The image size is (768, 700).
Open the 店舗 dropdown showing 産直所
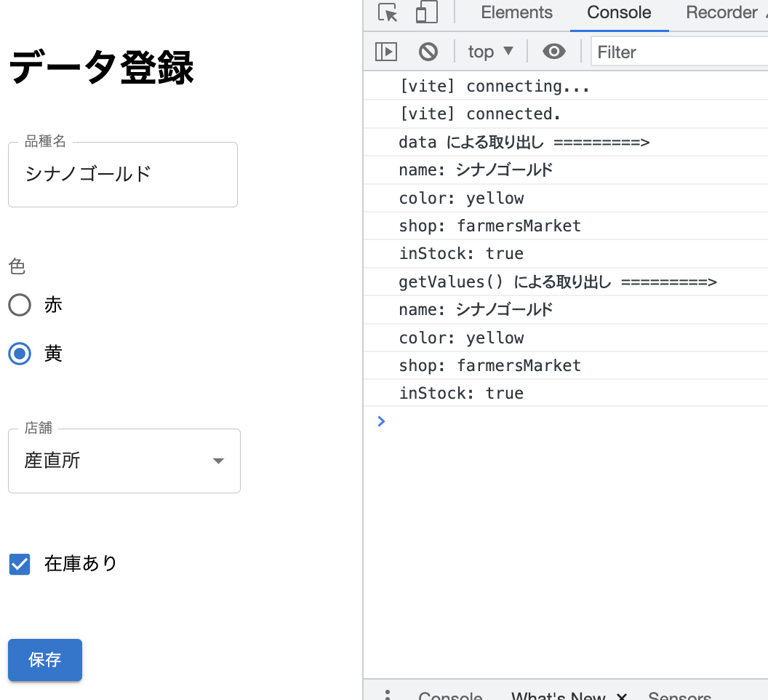click(124, 461)
